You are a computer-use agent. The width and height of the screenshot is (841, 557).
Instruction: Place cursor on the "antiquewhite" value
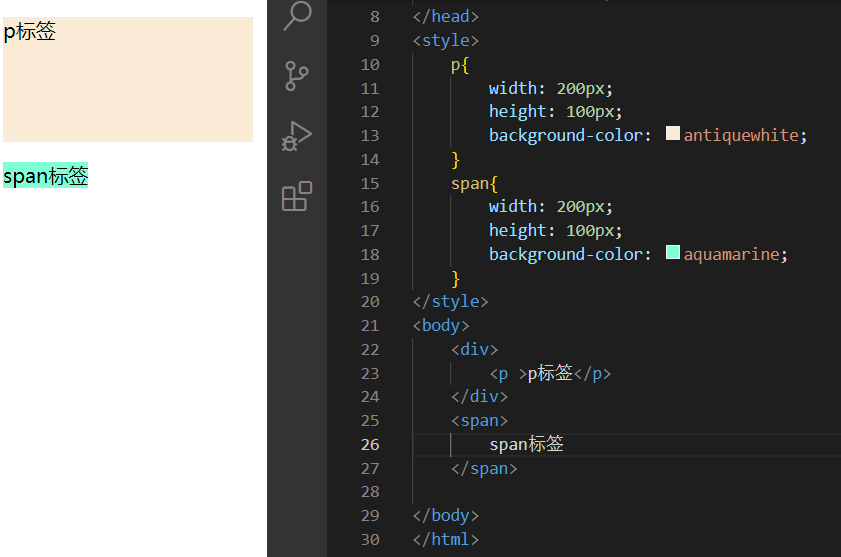click(x=741, y=135)
